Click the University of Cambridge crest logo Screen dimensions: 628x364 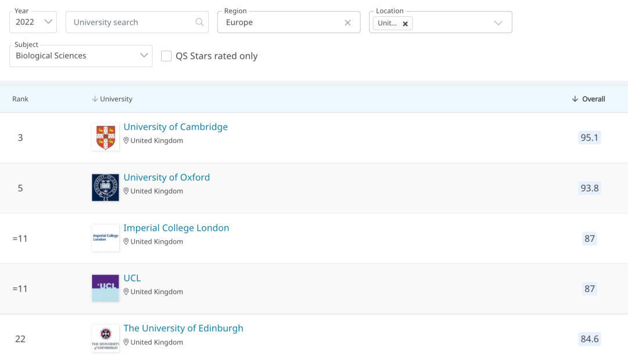pos(105,137)
